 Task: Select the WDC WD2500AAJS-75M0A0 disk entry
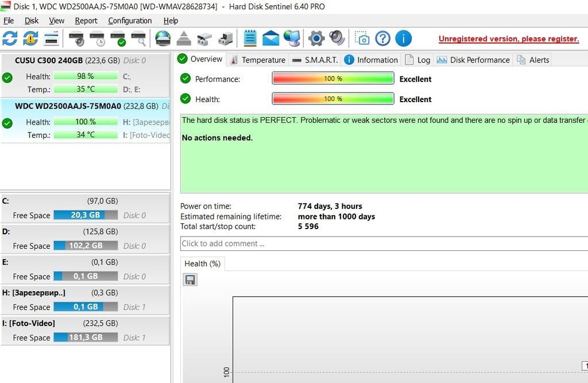(86, 120)
